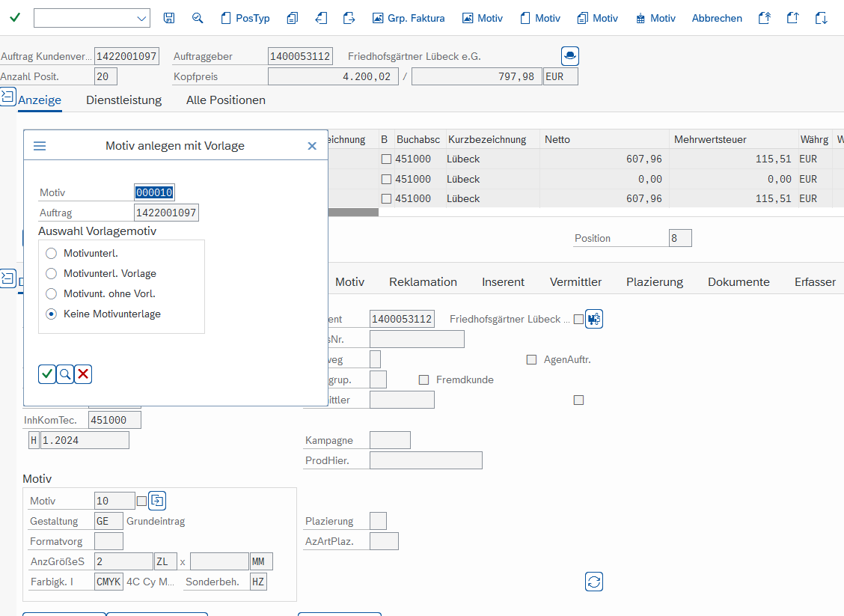Open the command field dropdown in the toolbar
The image size is (844, 616).
point(141,18)
